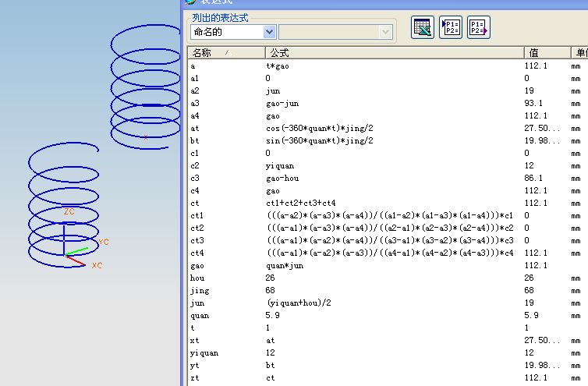The image size is (588, 386).
Task: Select the jun expression row
Action: click(x=388, y=303)
